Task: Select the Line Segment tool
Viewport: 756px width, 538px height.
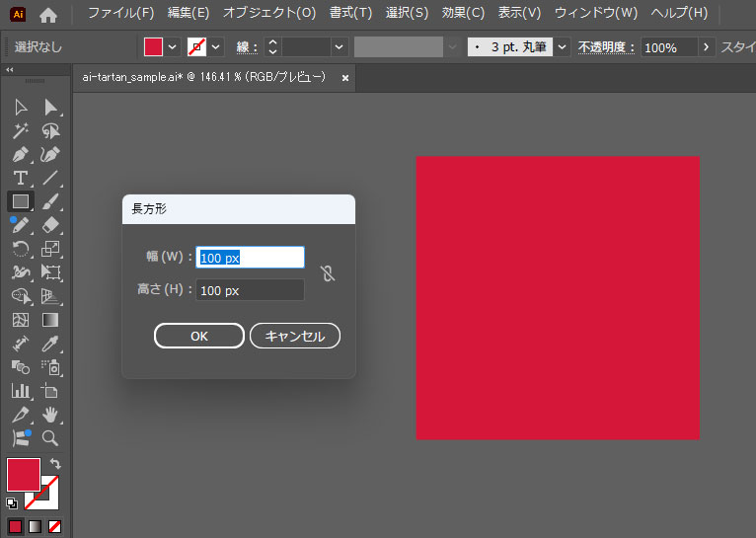Action: pyautogui.click(x=50, y=178)
